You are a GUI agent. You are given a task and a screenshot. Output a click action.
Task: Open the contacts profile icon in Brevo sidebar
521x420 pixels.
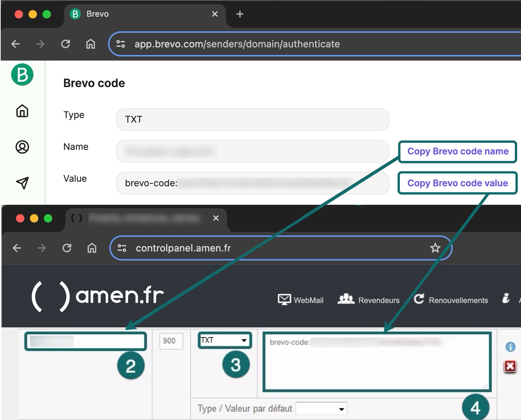pyautogui.click(x=22, y=147)
